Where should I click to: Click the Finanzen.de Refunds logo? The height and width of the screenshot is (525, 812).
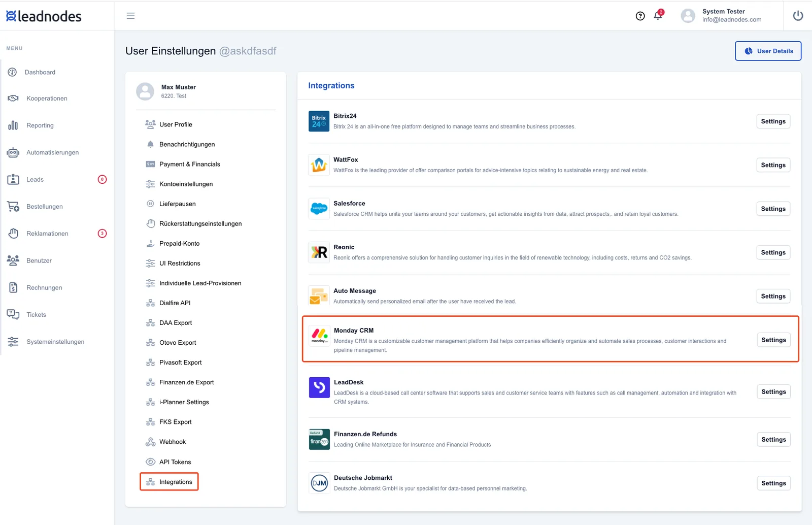(319, 439)
